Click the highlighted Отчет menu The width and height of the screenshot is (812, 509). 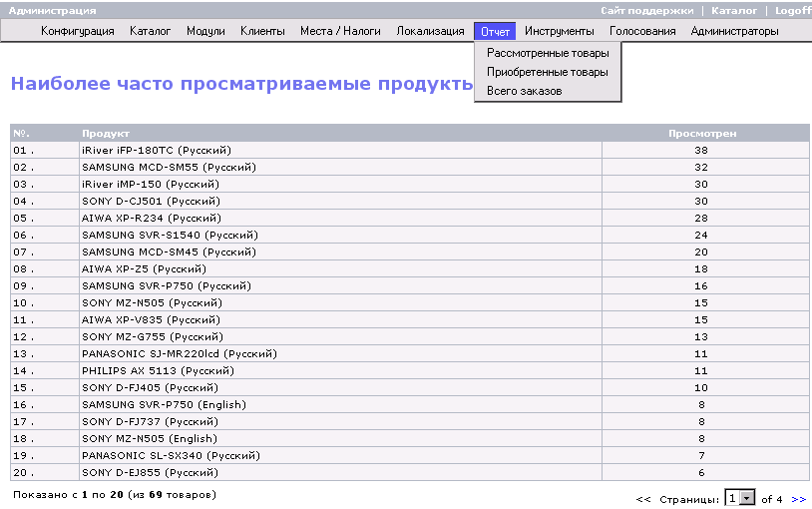[495, 31]
